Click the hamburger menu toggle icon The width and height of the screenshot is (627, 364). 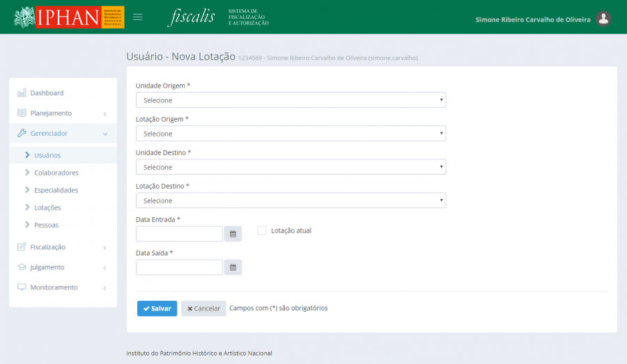[x=138, y=17]
